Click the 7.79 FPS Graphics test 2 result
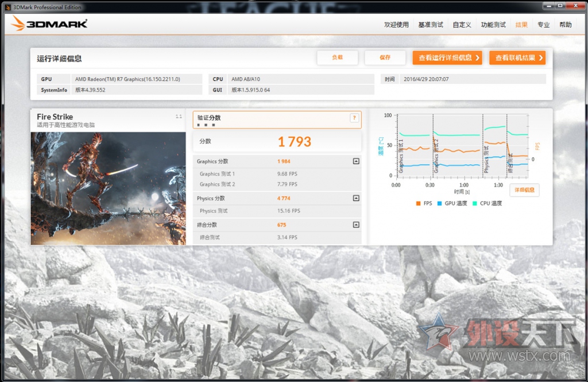 click(287, 184)
